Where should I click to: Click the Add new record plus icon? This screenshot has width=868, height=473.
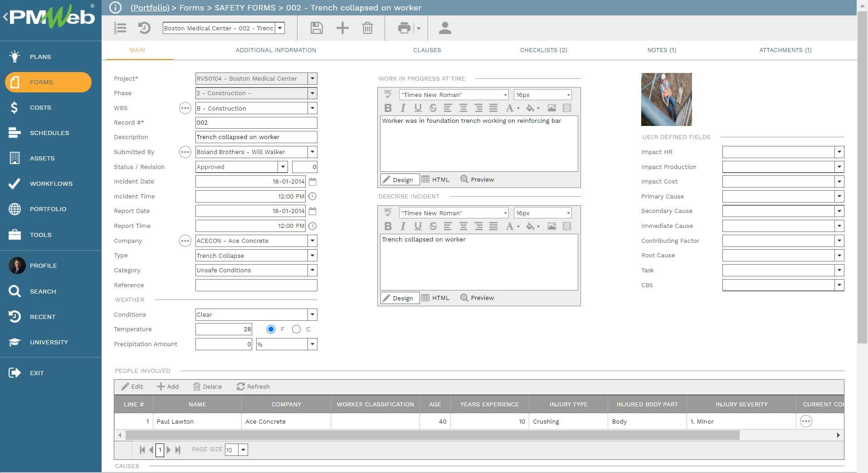[342, 28]
